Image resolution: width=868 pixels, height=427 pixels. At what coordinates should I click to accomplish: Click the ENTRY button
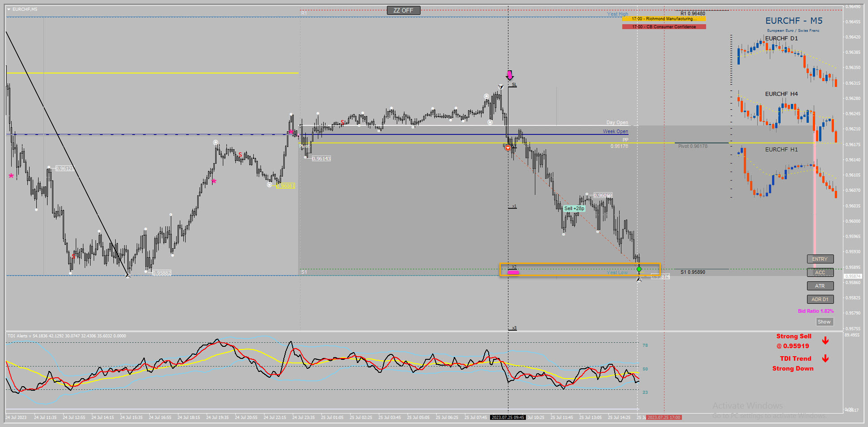click(x=820, y=259)
